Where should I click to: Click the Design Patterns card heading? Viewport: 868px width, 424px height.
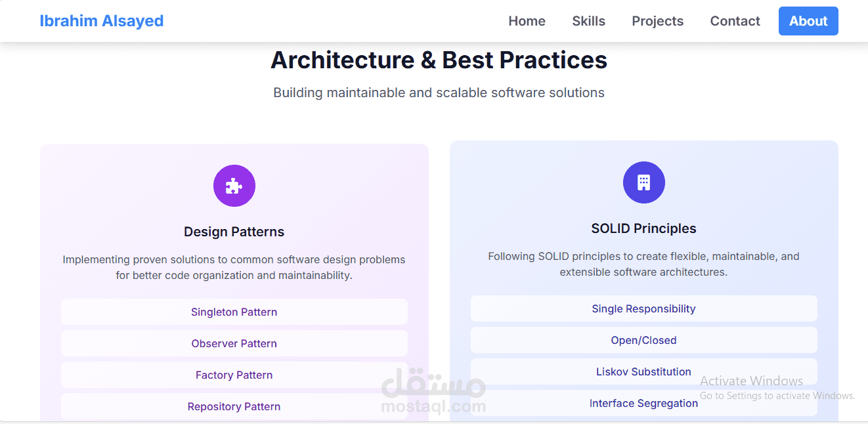pyautogui.click(x=234, y=232)
